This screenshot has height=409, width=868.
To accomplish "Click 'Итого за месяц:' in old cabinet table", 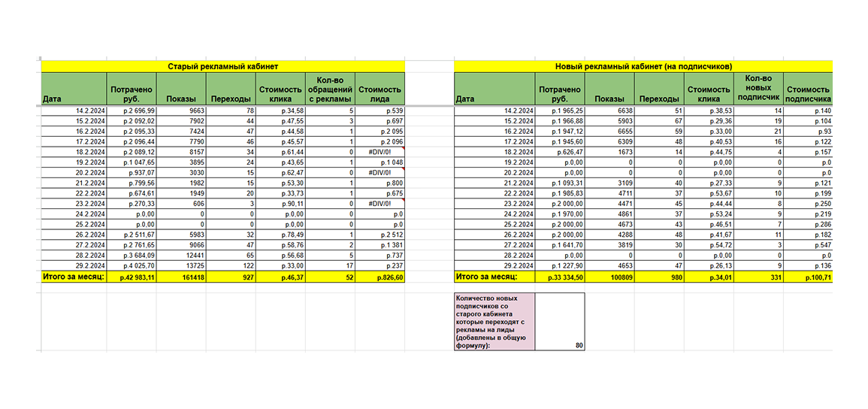I will click(x=74, y=276).
